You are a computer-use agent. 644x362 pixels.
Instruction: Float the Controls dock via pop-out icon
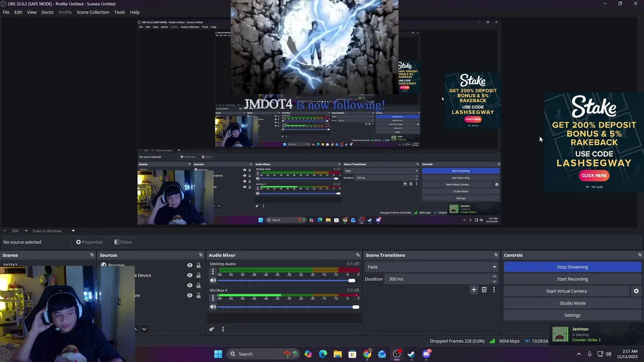pyautogui.click(x=639, y=255)
